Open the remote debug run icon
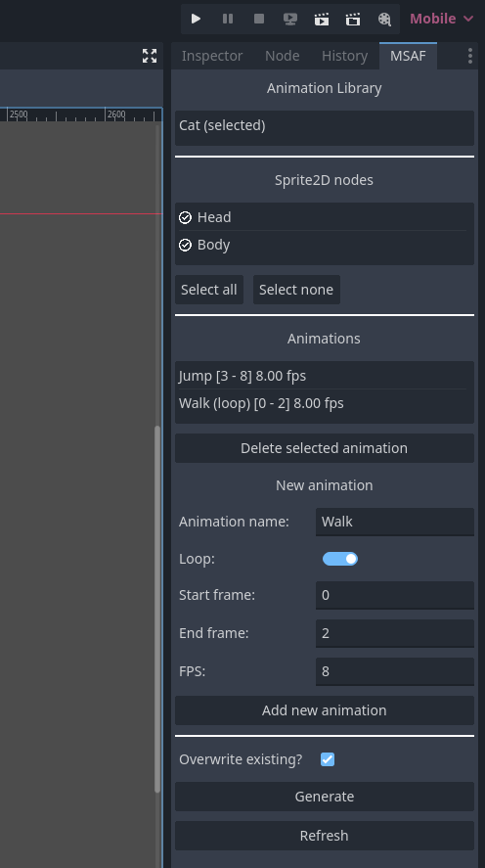 [x=290, y=19]
